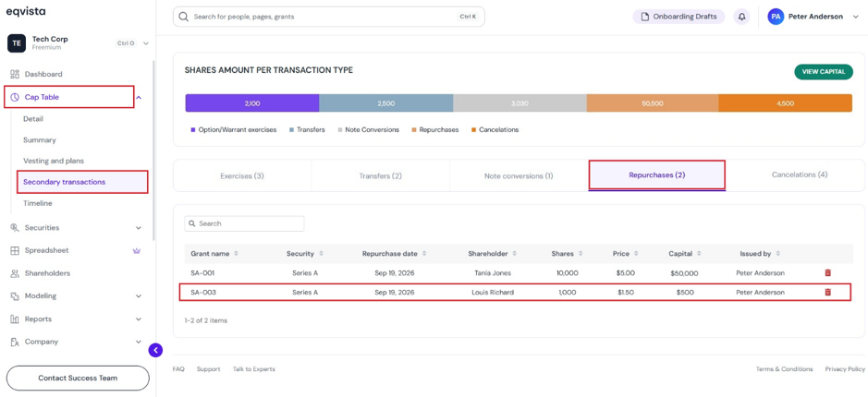Expand the Company menu chevron
Viewport: 868px width, 397px height.
(139, 342)
